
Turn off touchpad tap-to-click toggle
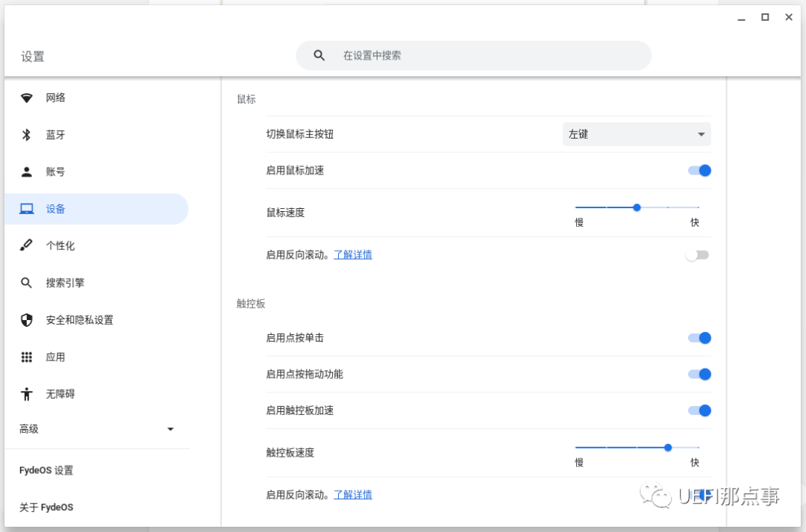tap(699, 338)
